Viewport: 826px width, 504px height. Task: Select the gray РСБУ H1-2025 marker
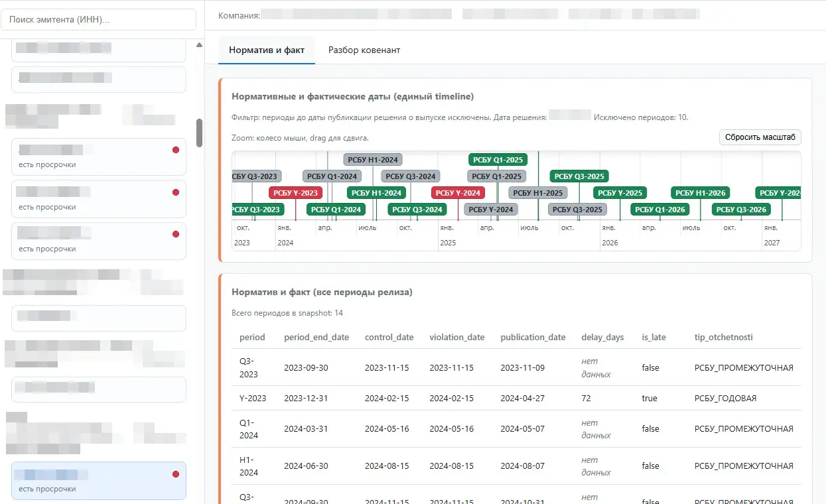click(538, 193)
